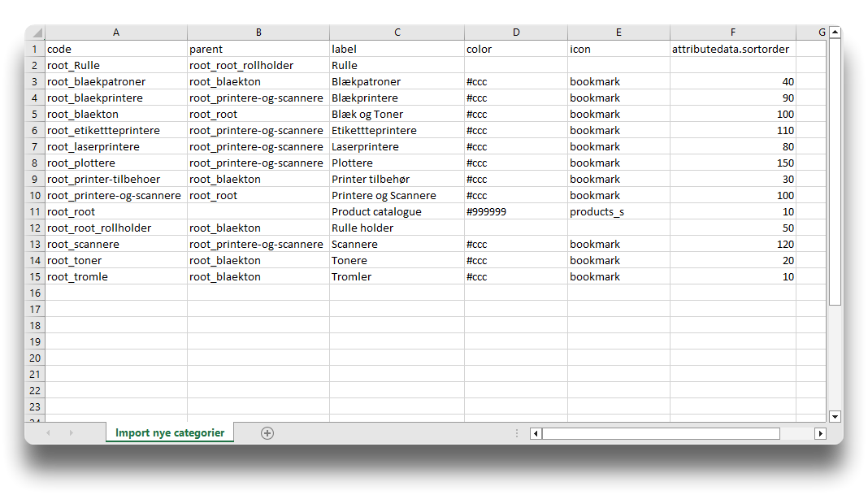
Task: Click the 'attributedata.sortorder' header cell
Action: click(x=732, y=49)
